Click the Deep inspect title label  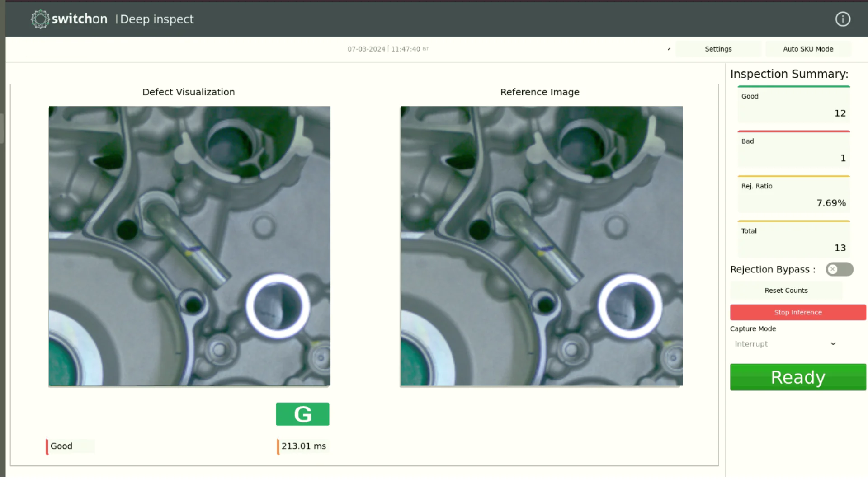coord(156,19)
